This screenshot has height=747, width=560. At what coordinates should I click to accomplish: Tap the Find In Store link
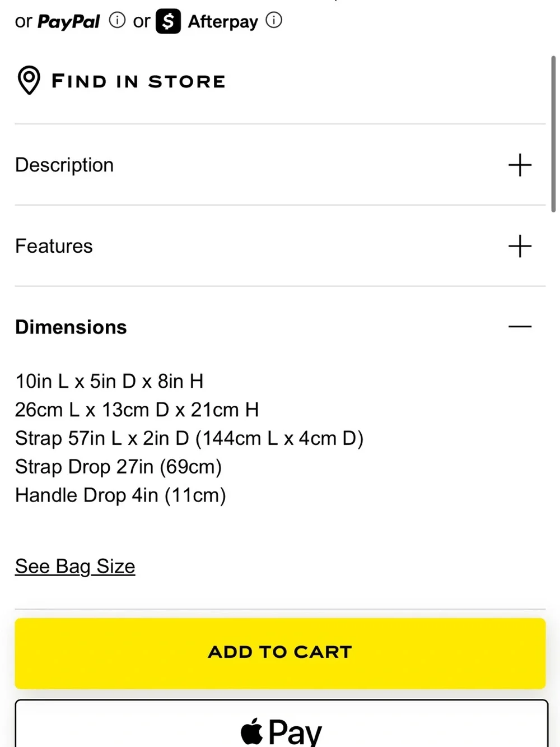138,81
